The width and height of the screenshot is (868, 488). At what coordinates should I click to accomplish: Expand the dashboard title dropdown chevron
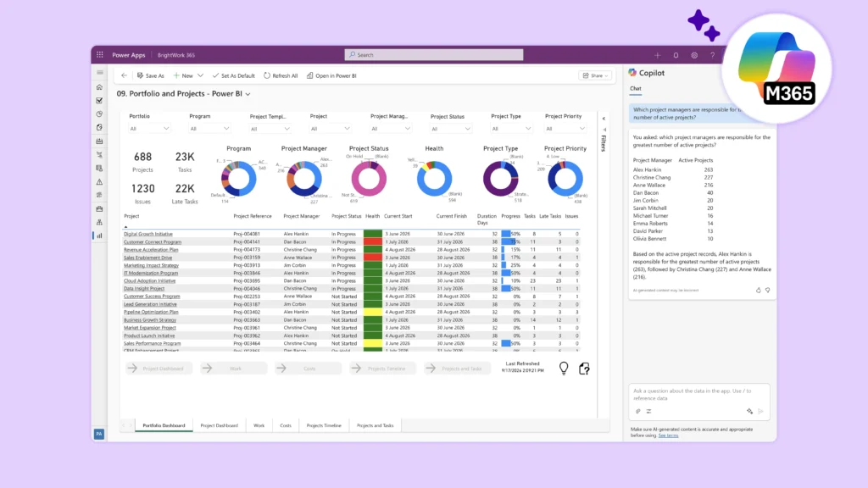248,94
